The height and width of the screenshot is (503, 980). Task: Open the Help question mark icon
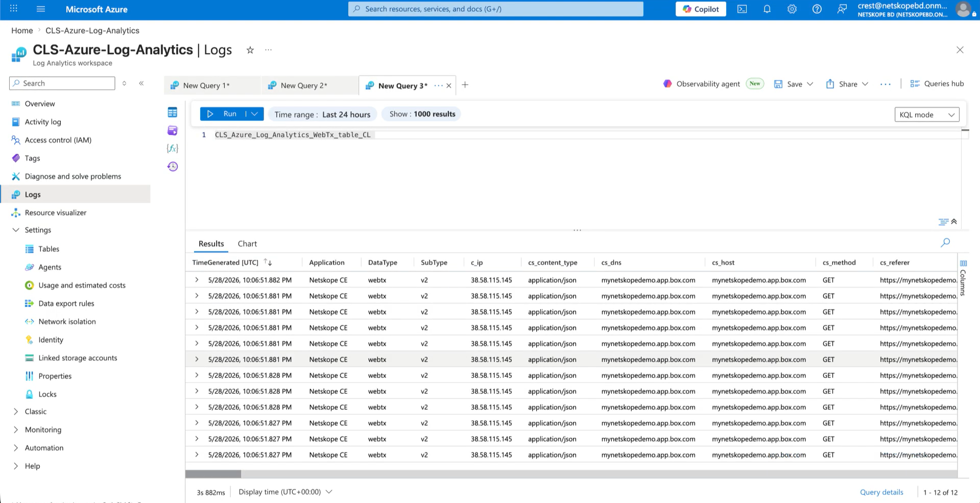click(817, 9)
